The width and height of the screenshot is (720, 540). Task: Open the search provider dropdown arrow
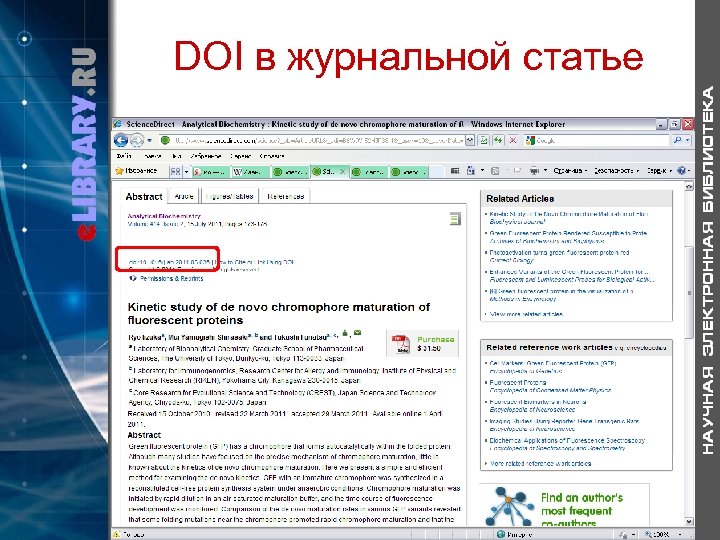point(687,141)
